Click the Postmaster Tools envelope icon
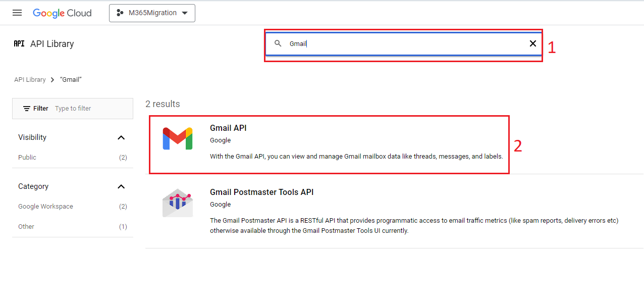 [178, 203]
